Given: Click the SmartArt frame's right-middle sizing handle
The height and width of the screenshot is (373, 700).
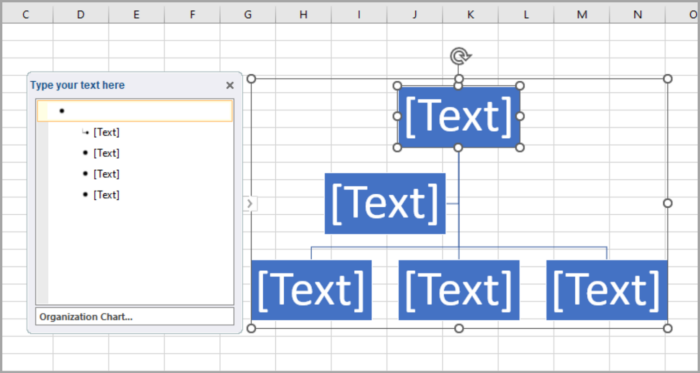Looking at the screenshot, I should (x=667, y=203).
